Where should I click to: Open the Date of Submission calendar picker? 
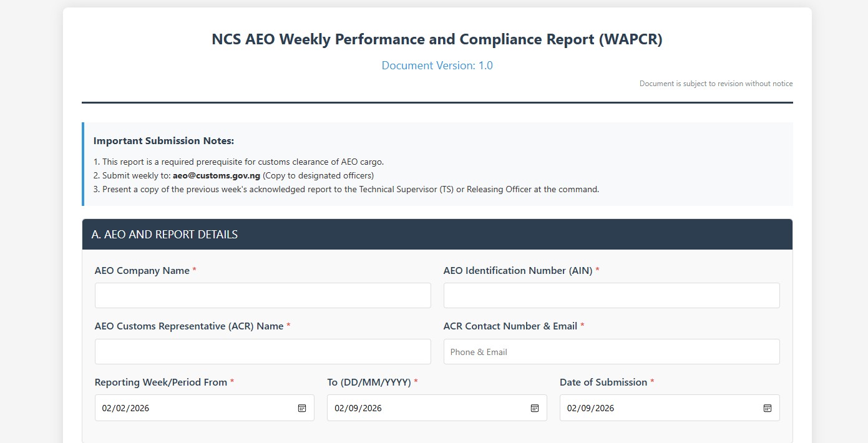766,407
